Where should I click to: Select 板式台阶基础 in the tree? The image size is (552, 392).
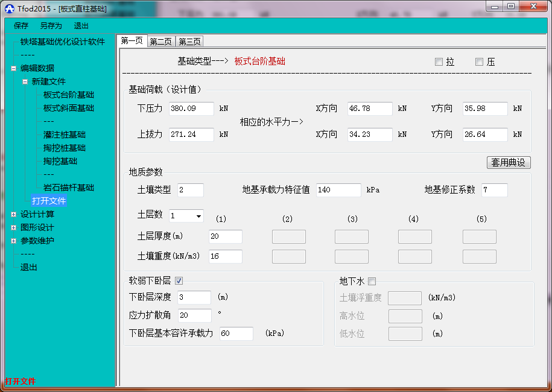[x=69, y=95]
